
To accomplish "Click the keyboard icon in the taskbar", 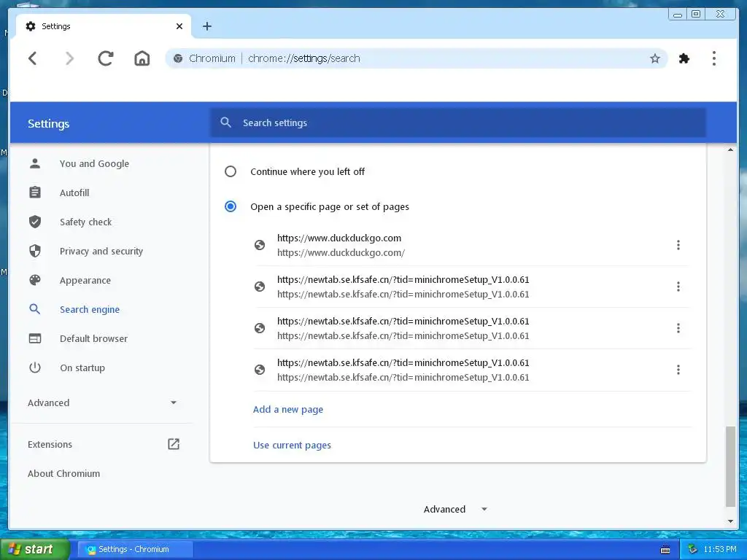I will tap(665, 550).
